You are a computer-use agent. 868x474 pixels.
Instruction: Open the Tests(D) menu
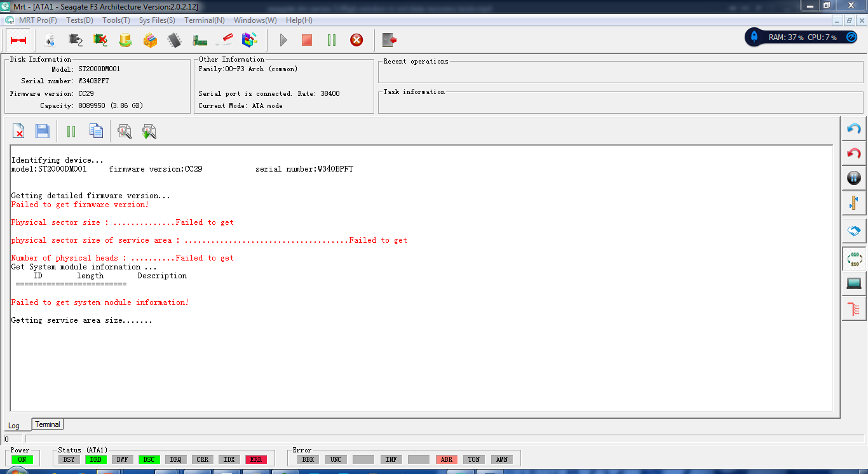[x=80, y=20]
